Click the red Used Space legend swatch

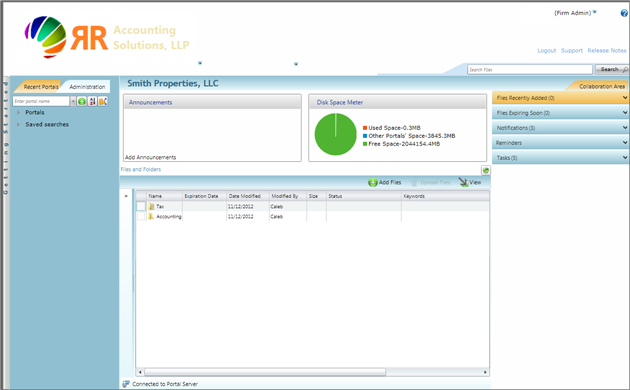365,128
